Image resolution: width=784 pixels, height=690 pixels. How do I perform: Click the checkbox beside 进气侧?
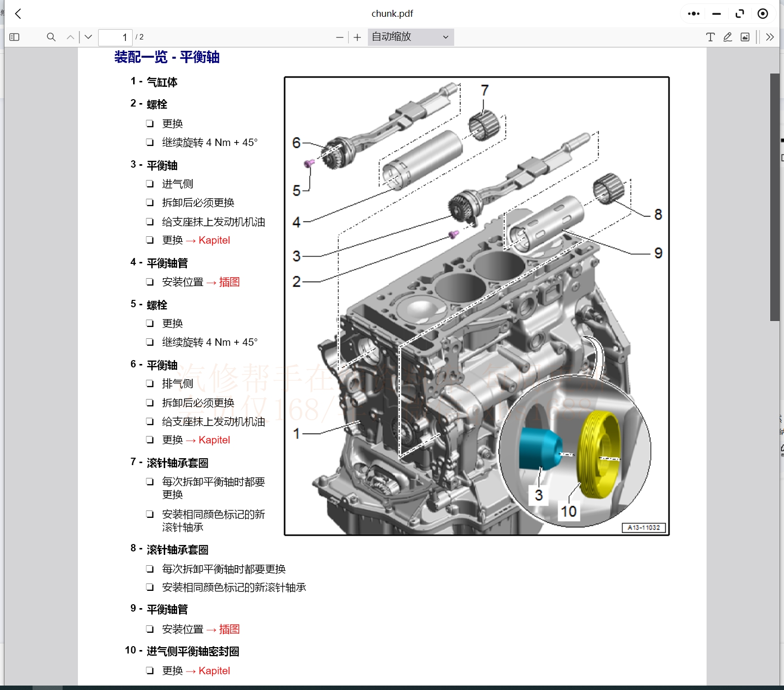click(150, 184)
